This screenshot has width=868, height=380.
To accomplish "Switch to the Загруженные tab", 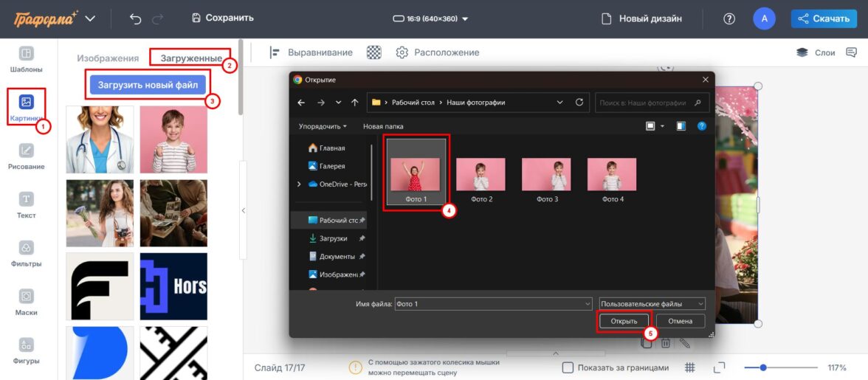I will [x=191, y=58].
